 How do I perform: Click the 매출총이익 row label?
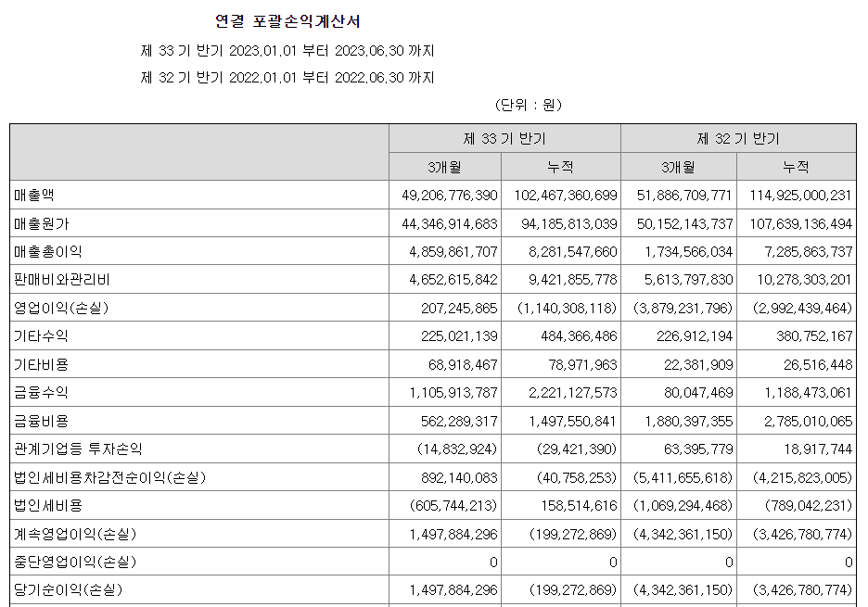click(48, 252)
